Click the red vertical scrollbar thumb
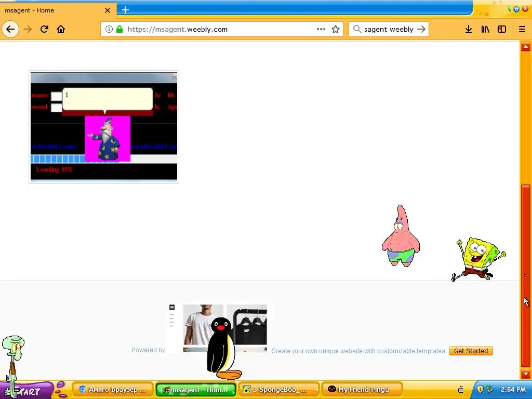This screenshot has width=532, height=399. pyautogui.click(x=526, y=276)
